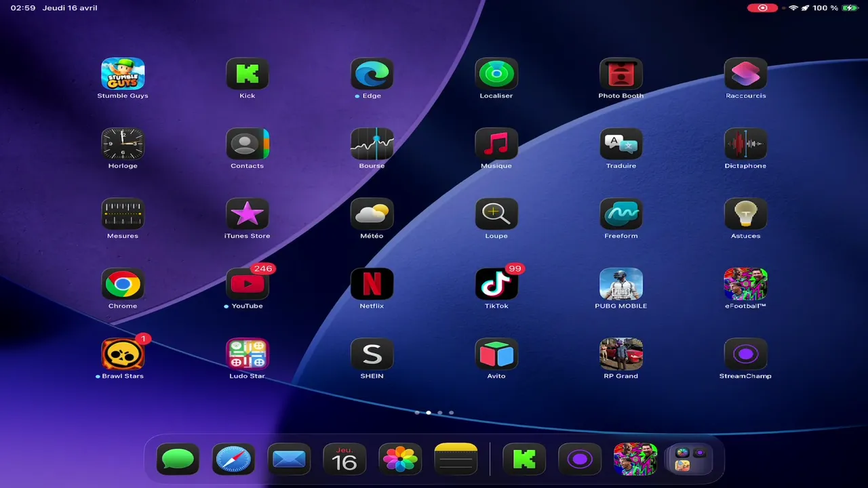868x488 pixels.
Task: Open the Traduire app
Action: point(621,144)
